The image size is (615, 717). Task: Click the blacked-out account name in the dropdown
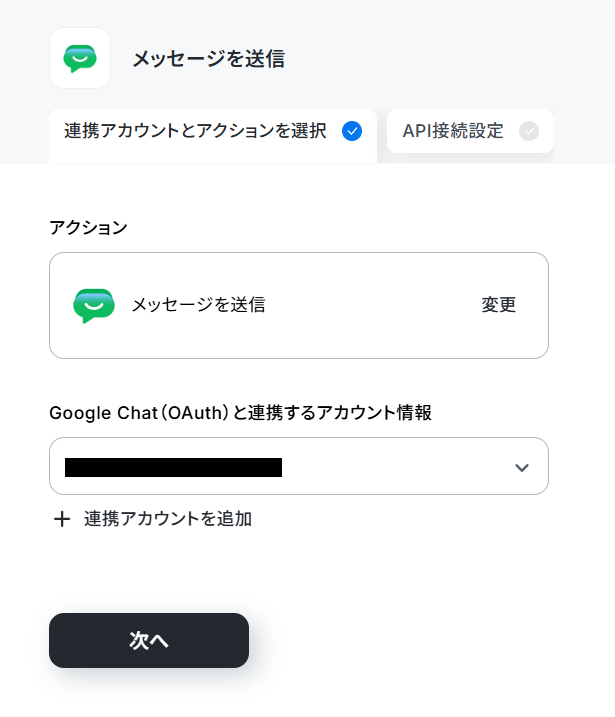(173, 467)
